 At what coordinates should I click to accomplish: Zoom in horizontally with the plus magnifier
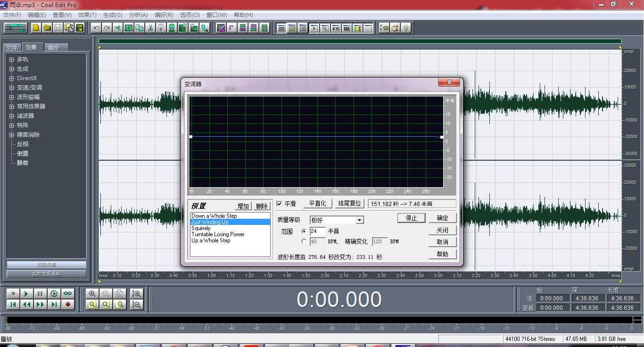pyautogui.click(x=92, y=294)
